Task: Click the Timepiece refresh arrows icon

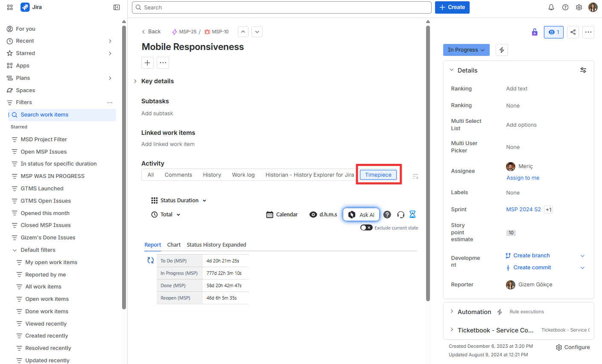Action: point(150,260)
